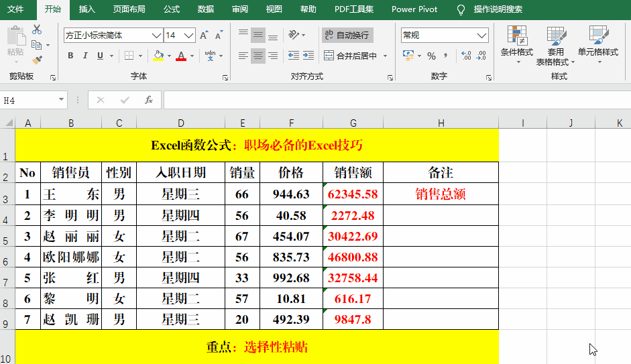Switch to the 公式 tab
The width and height of the screenshot is (631, 364).
click(x=172, y=9)
